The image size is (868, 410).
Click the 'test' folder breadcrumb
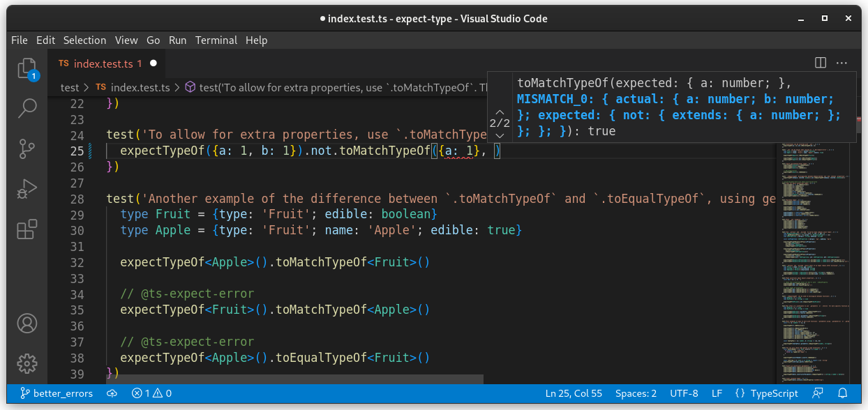click(70, 88)
